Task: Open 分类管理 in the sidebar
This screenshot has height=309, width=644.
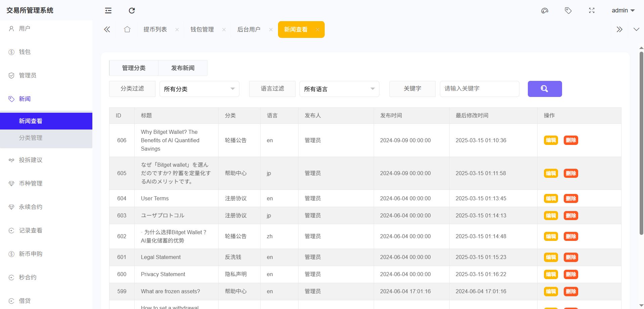Action: pyautogui.click(x=31, y=138)
